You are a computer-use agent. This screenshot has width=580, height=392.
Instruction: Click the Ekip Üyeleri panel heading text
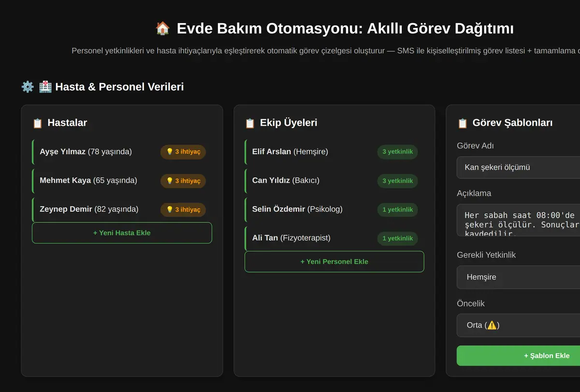[289, 123]
